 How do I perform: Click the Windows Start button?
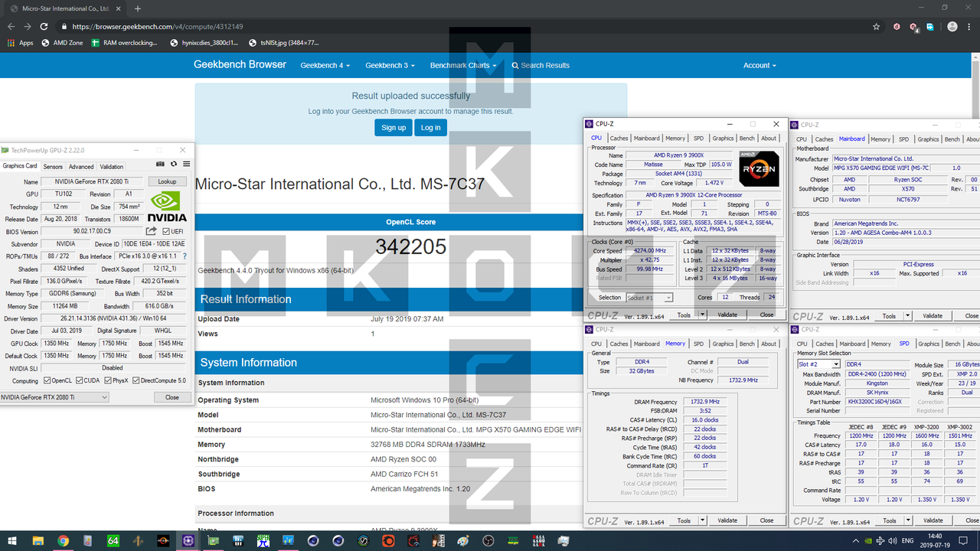12,541
